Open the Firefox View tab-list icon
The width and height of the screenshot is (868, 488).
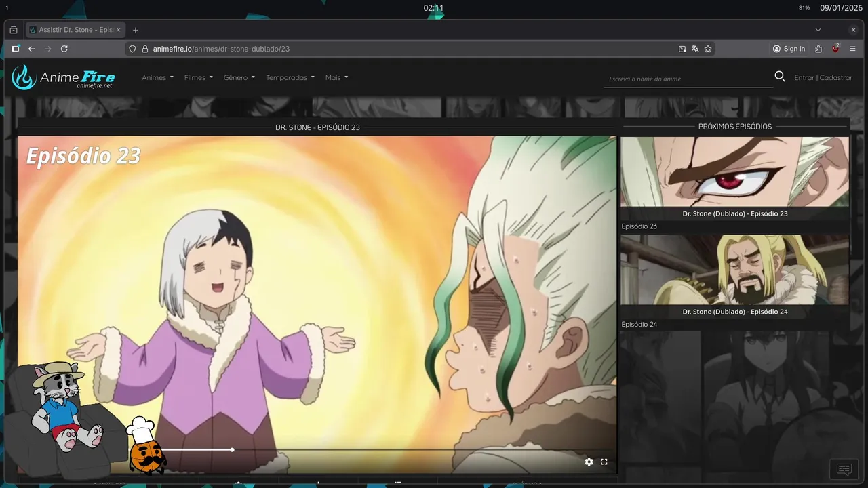14,30
